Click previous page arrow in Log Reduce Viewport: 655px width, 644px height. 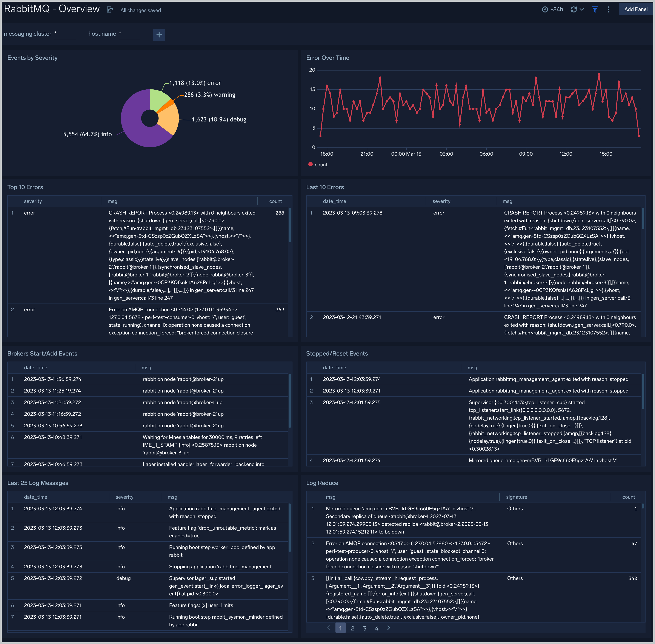[329, 628]
